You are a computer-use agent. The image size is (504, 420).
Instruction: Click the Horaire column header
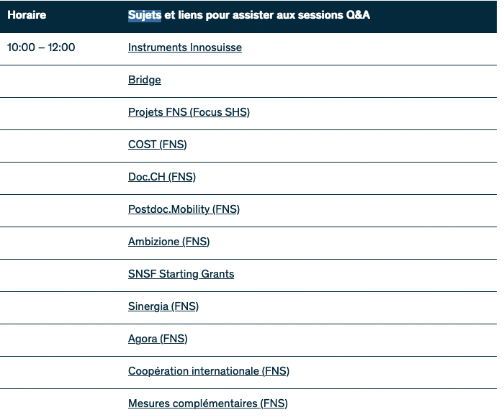pos(27,14)
